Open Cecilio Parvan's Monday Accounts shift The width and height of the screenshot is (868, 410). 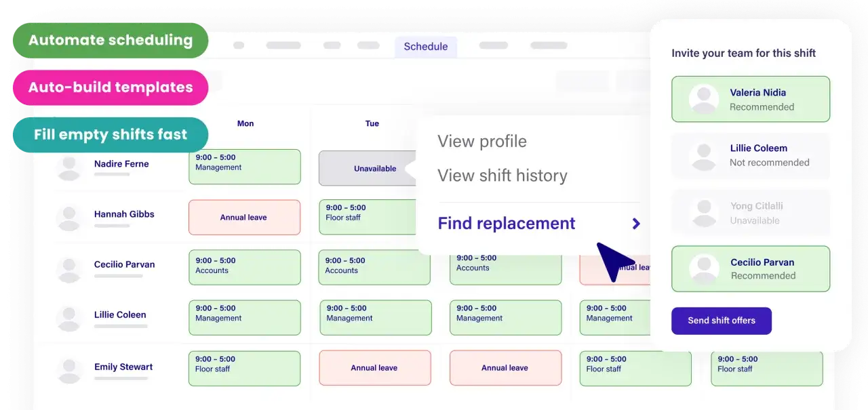tap(244, 267)
